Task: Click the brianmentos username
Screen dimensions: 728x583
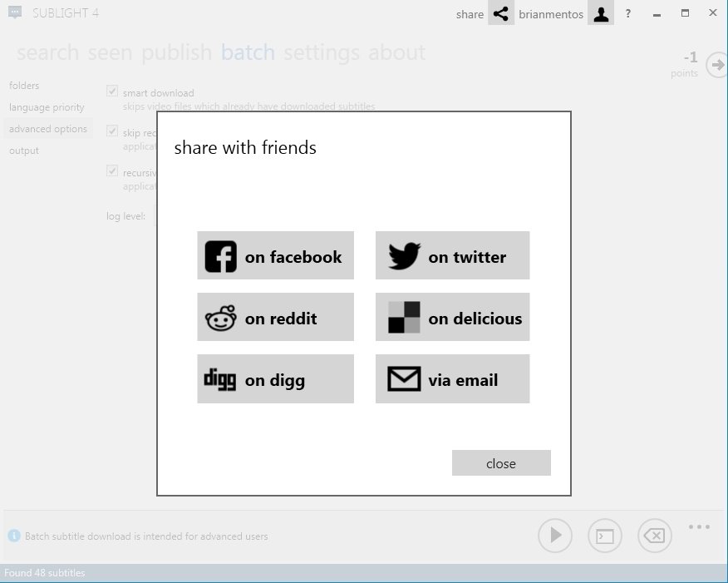Action: (551, 14)
